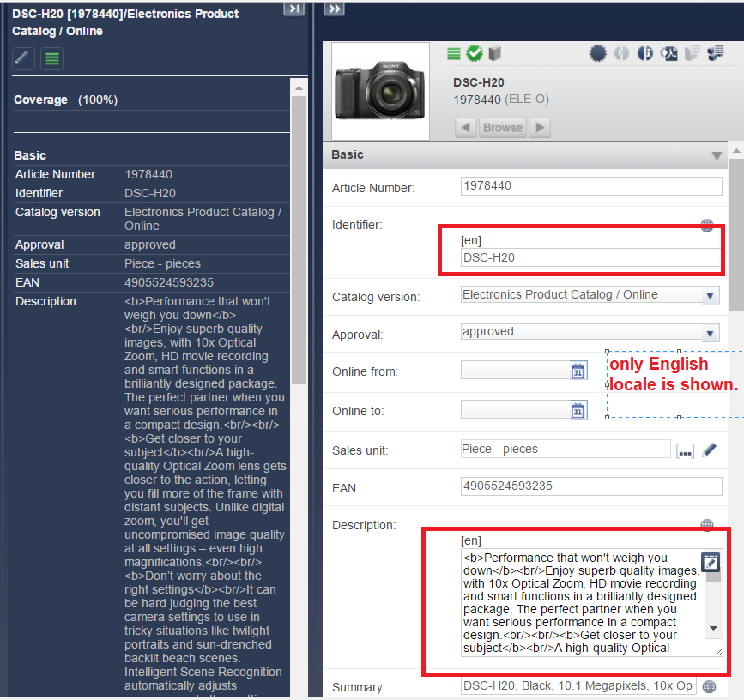Click the Summary input field
This screenshot has width=744, height=700.
(x=578, y=686)
